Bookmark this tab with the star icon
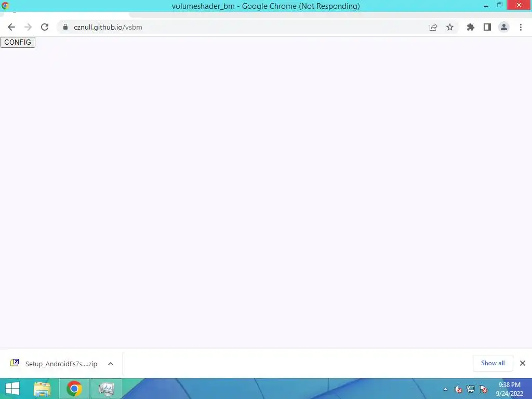Image resolution: width=532 pixels, height=399 pixels. [x=450, y=27]
